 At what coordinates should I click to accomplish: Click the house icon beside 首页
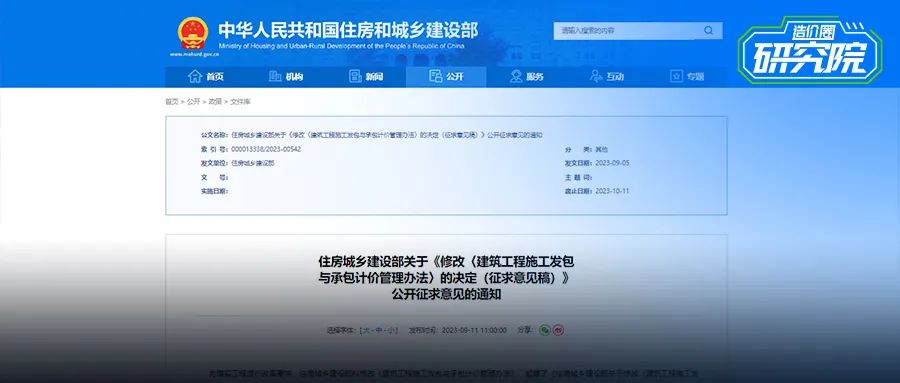(x=195, y=76)
